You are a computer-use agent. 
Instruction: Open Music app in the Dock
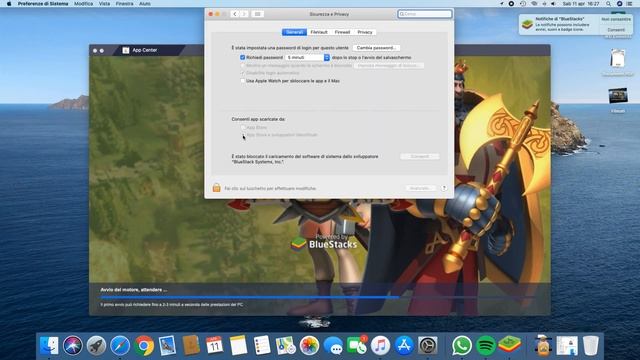click(x=380, y=346)
